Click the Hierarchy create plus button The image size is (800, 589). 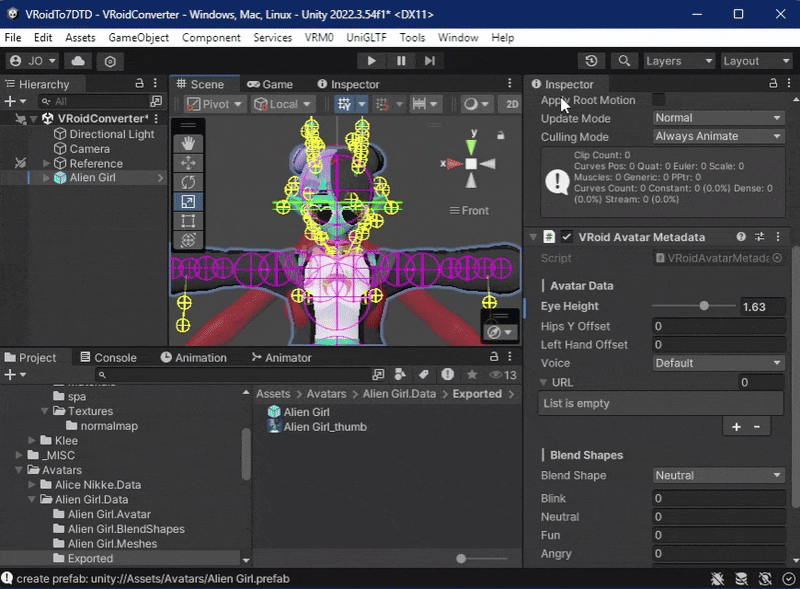pos(14,101)
